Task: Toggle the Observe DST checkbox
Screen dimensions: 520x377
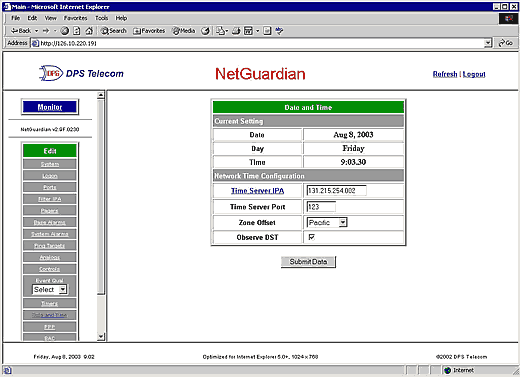Action: 312,237
